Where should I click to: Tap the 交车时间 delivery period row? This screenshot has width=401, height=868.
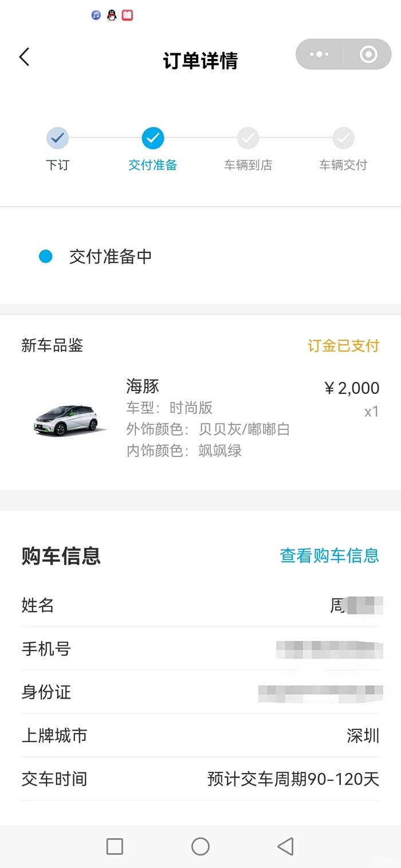[200, 779]
